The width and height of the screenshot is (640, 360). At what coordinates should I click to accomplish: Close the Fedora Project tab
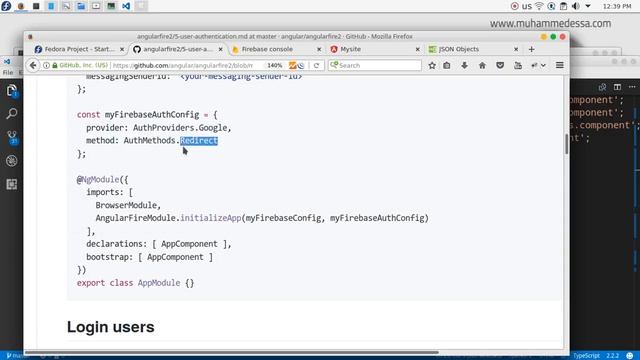122,49
